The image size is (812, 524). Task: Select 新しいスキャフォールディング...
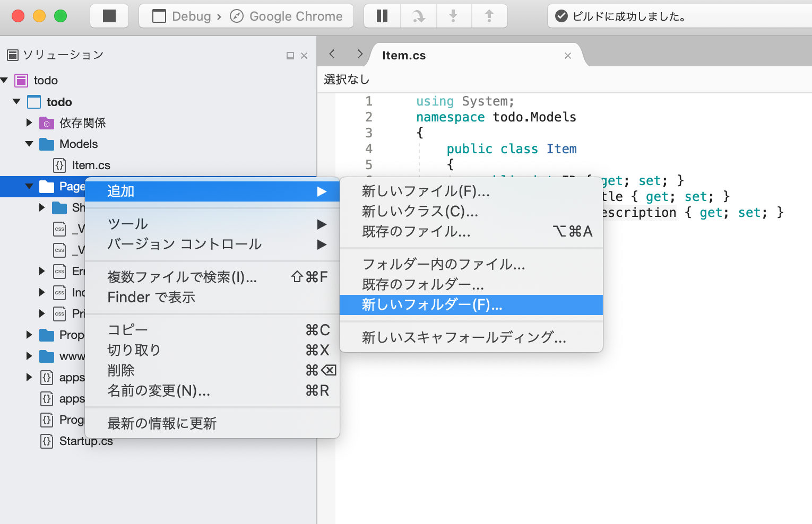pyautogui.click(x=471, y=338)
